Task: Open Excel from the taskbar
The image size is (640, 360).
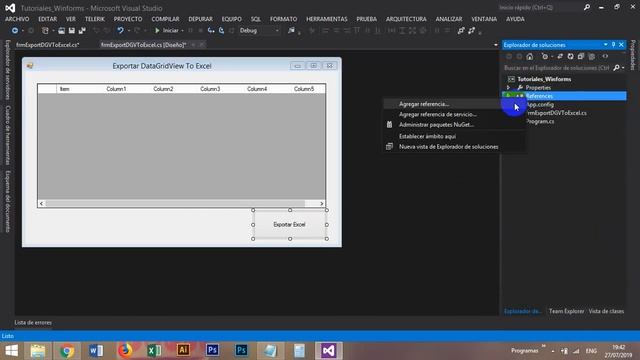Action: [154, 351]
